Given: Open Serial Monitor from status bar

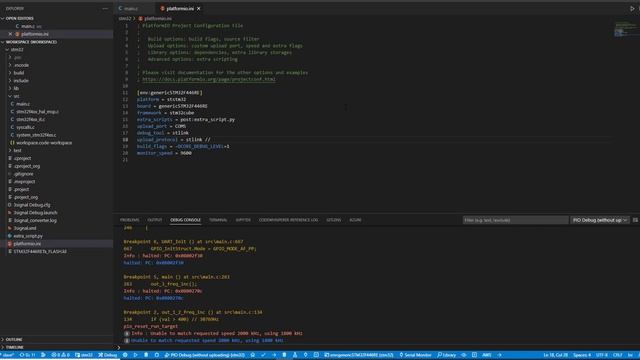Looking at the screenshot, I should pos(415,355).
